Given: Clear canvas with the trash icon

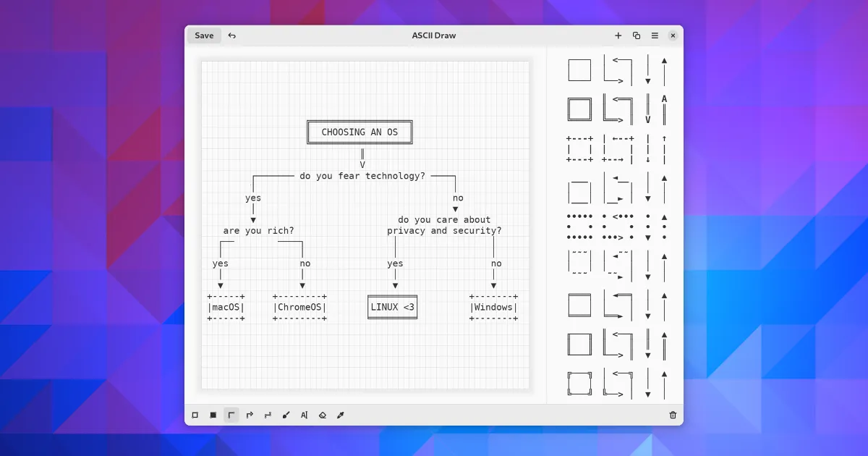Looking at the screenshot, I should coord(673,415).
